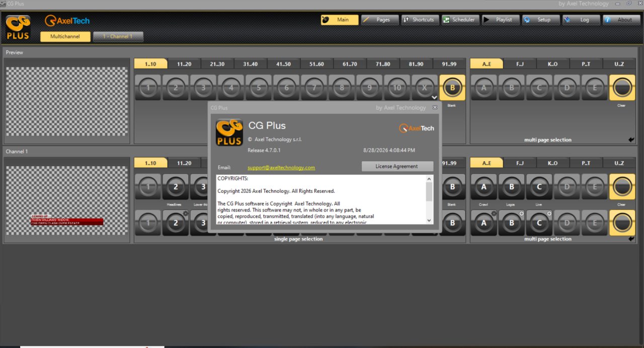Click the Preview Clear button
Screen dimensions: 644x348
coord(622,88)
